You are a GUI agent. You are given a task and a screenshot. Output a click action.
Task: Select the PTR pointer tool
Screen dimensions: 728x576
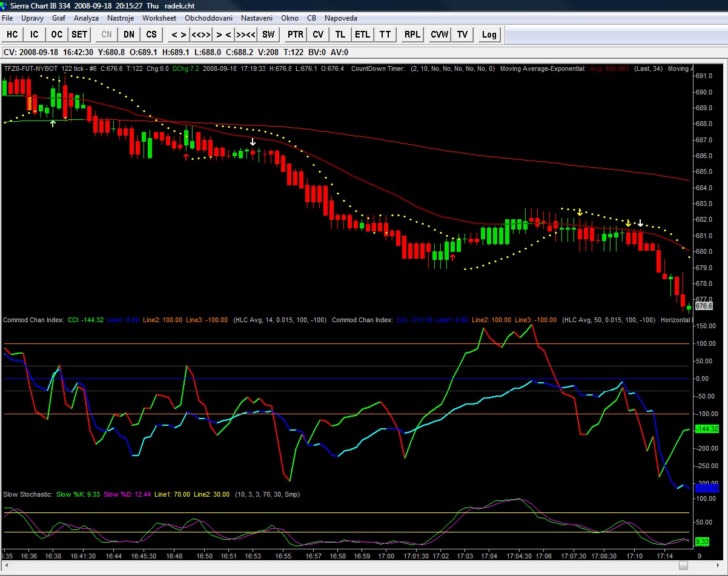[296, 35]
